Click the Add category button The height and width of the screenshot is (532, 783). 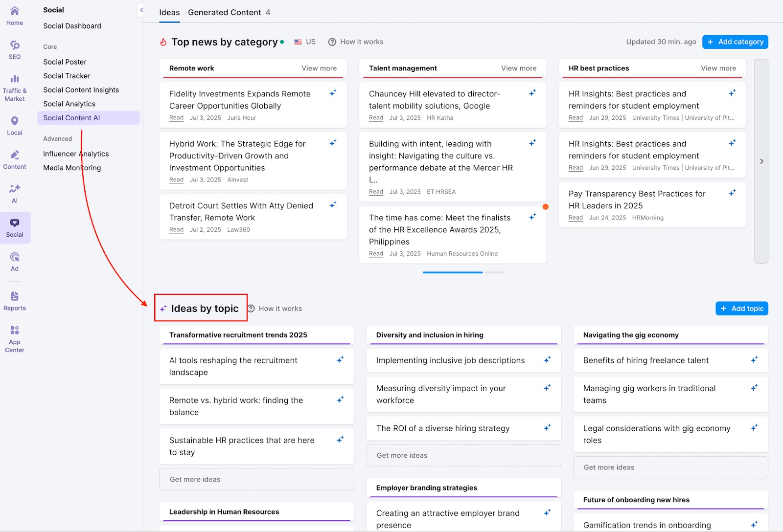[x=735, y=42]
